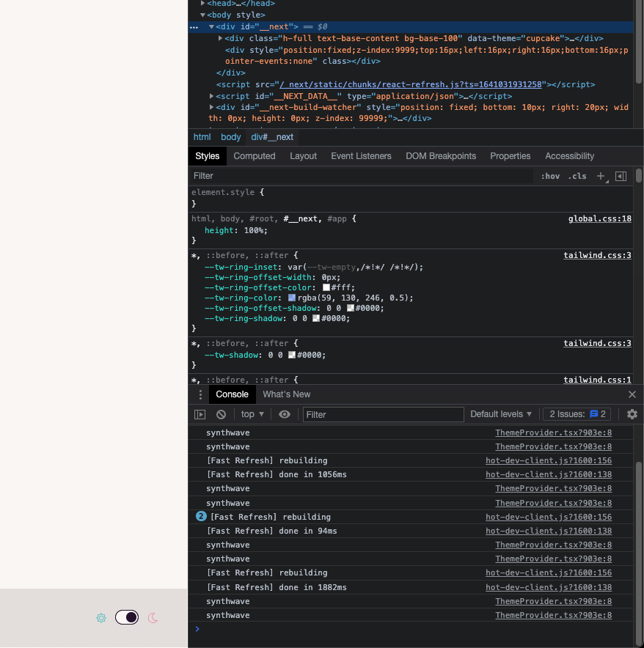
Task: Flip the theme toggle switch on the webpage
Action: (x=126, y=617)
